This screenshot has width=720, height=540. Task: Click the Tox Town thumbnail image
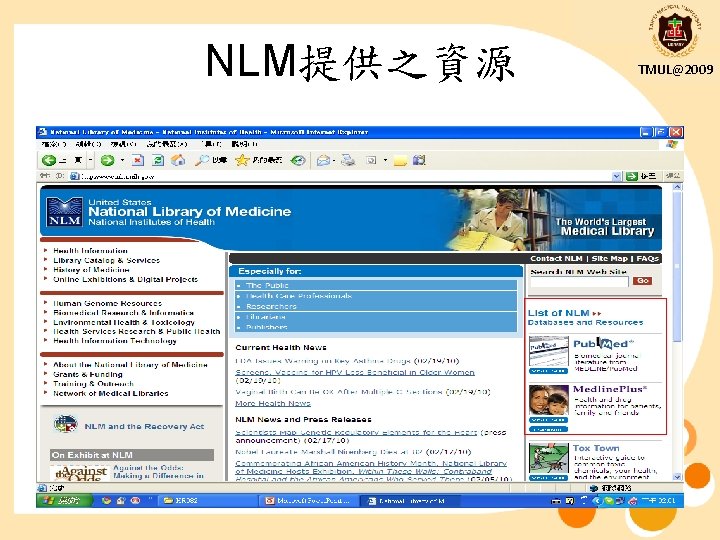pyautogui.click(x=548, y=458)
